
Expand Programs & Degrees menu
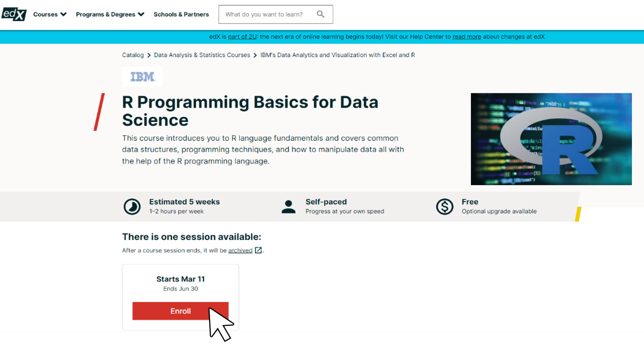(110, 14)
